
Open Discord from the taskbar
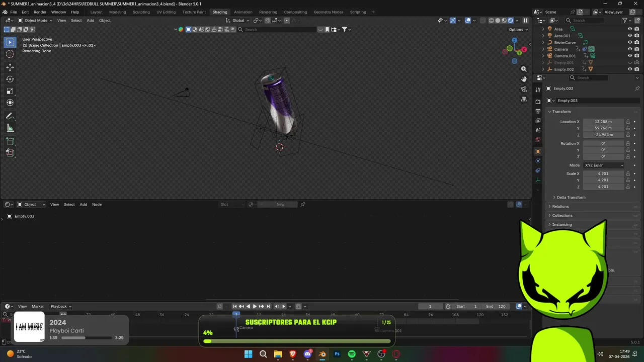pyautogui.click(x=307, y=354)
